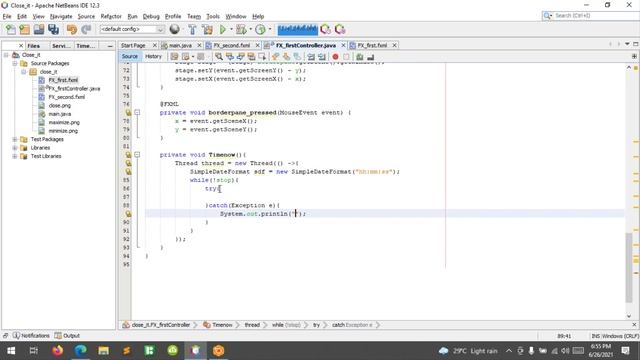Open the Refactor menu
This screenshot has height=360, width=640.
click(x=111, y=16)
